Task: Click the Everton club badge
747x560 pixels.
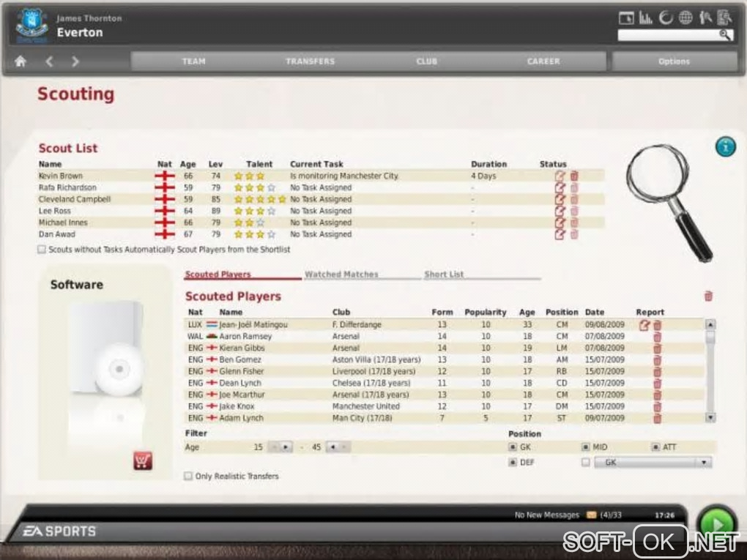Action: click(31, 26)
